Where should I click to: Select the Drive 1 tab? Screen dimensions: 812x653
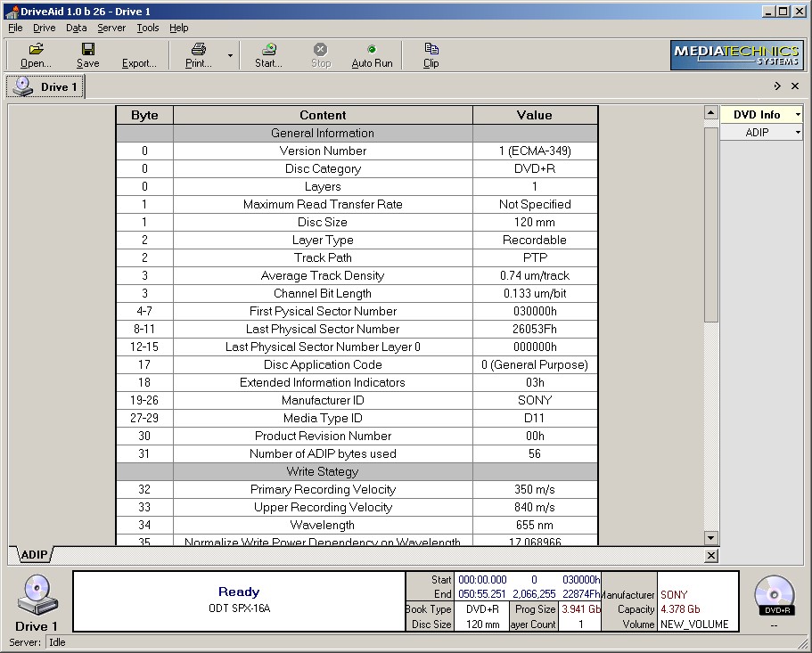(x=46, y=87)
